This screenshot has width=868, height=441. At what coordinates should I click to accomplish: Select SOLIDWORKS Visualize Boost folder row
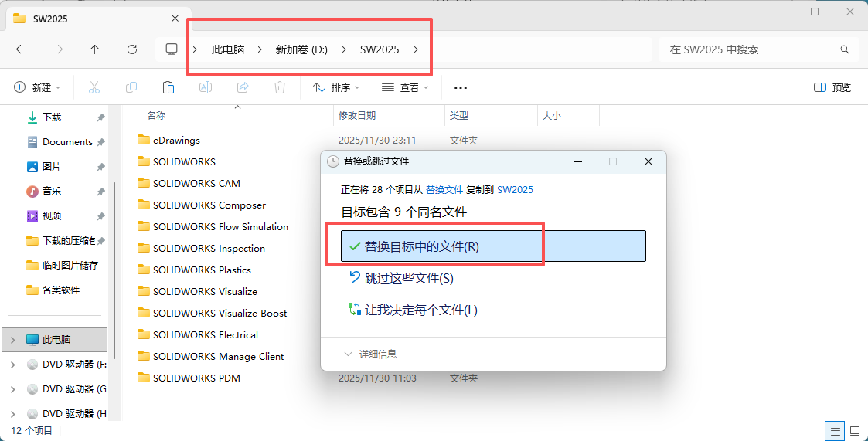pos(212,313)
